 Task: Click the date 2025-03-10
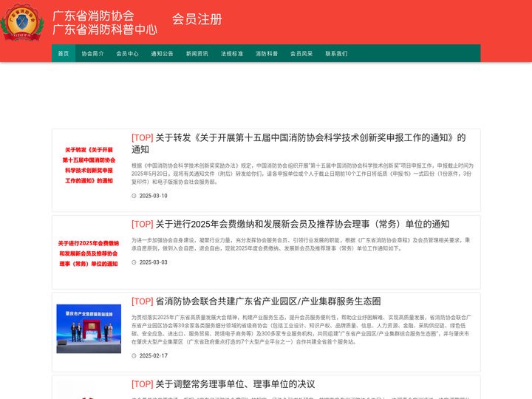coord(154,196)
